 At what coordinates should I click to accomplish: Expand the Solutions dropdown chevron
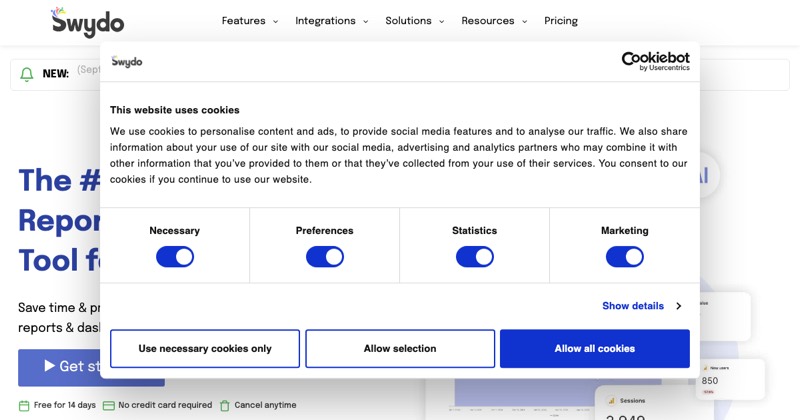[441, 21]
